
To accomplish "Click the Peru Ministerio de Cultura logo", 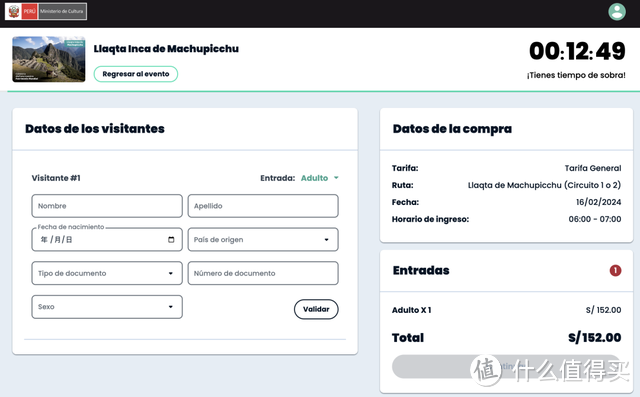I will click(46, 11).
